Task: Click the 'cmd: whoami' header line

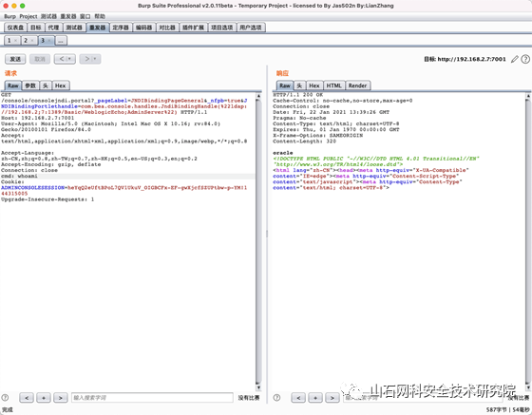Action: point(19,177)
